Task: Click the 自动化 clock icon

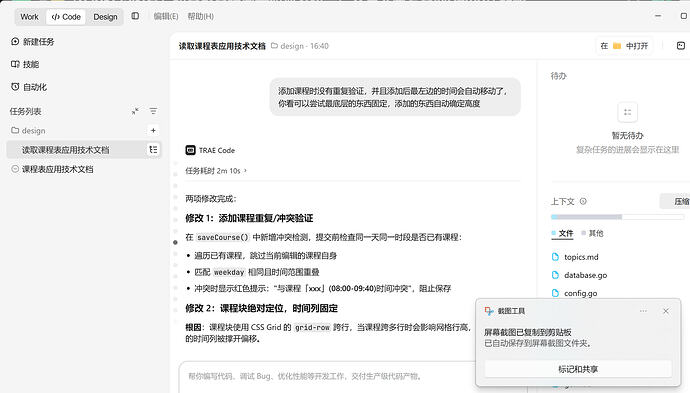Action: (x=15, y=87)
